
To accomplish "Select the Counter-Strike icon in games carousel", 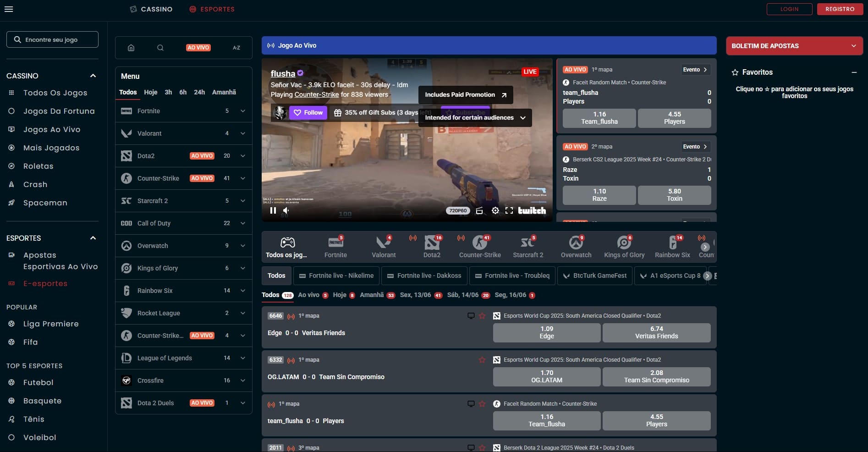I will 480,243.
